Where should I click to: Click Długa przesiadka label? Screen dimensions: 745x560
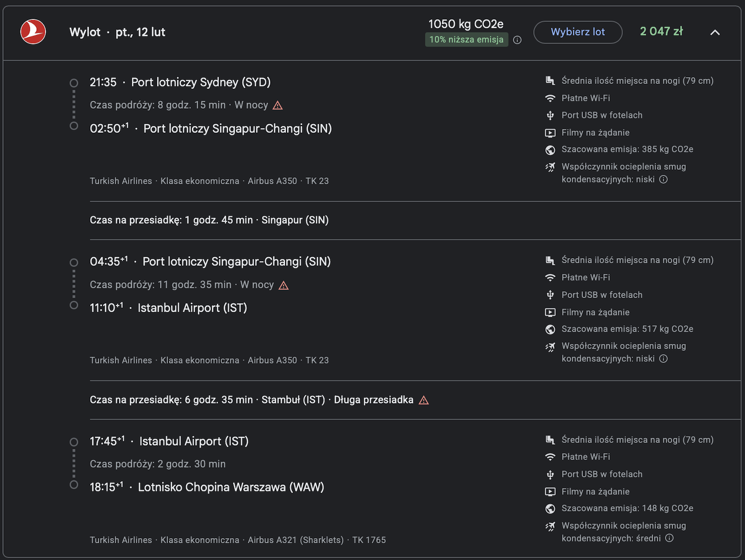coord(374,400)
